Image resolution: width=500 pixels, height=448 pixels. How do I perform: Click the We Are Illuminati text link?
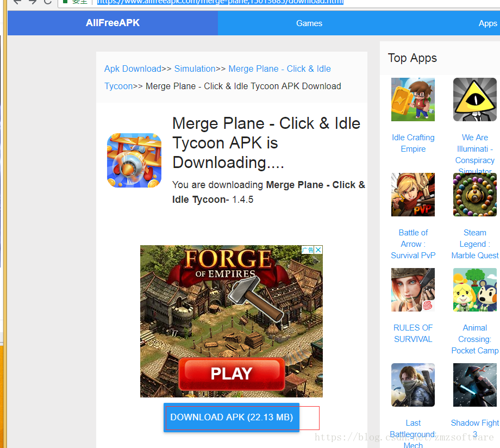pyautogui.click(x=475, y=154)
